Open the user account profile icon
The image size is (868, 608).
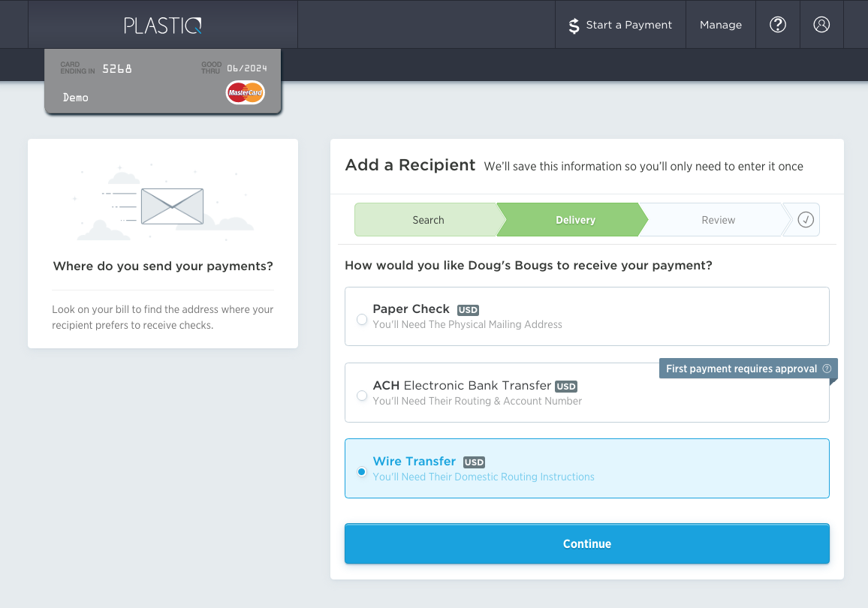(821, 24)
